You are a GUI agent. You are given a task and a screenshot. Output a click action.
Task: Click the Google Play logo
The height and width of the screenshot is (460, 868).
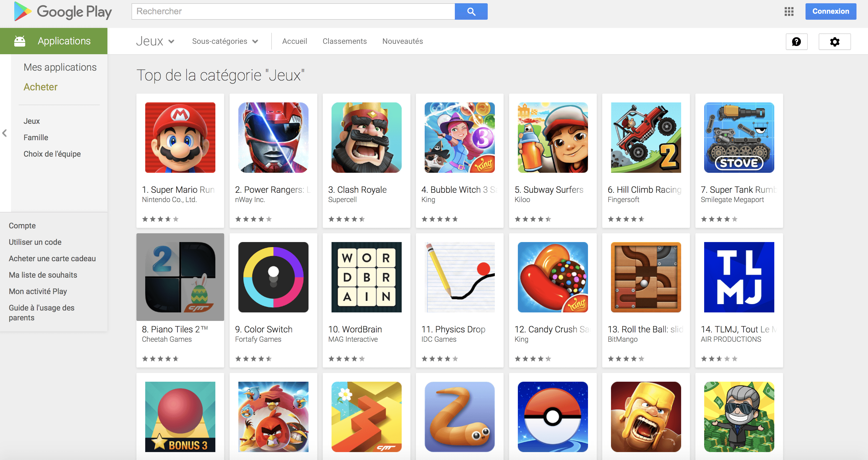click(63, 12)
